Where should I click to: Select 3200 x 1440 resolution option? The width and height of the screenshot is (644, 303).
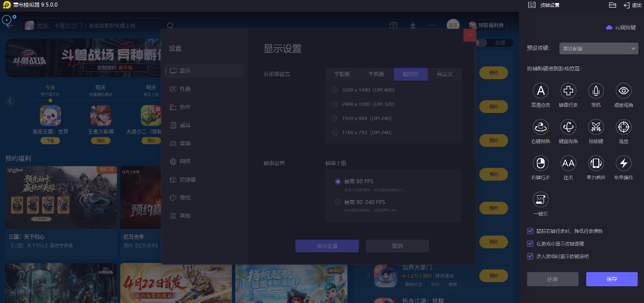coord(334,90)
